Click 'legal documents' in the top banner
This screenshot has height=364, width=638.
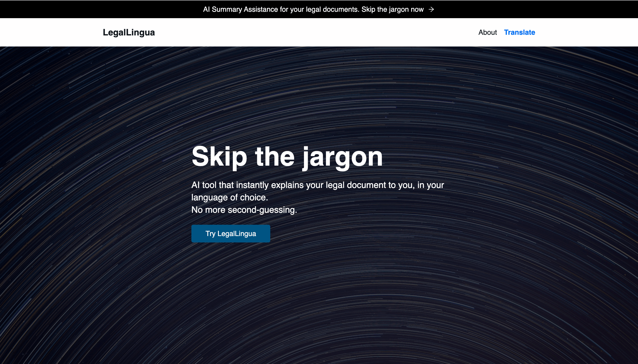(332, 10)
